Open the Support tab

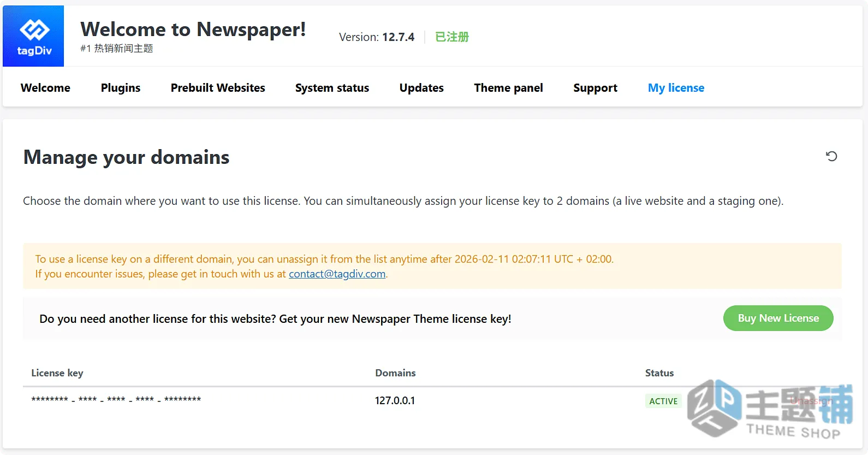[x=595, y=88]
